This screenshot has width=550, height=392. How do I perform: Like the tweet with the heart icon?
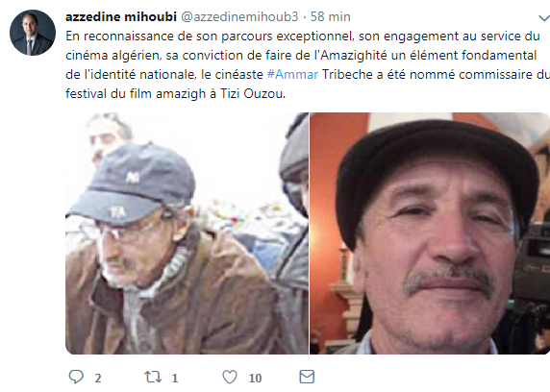coord(230,377)
